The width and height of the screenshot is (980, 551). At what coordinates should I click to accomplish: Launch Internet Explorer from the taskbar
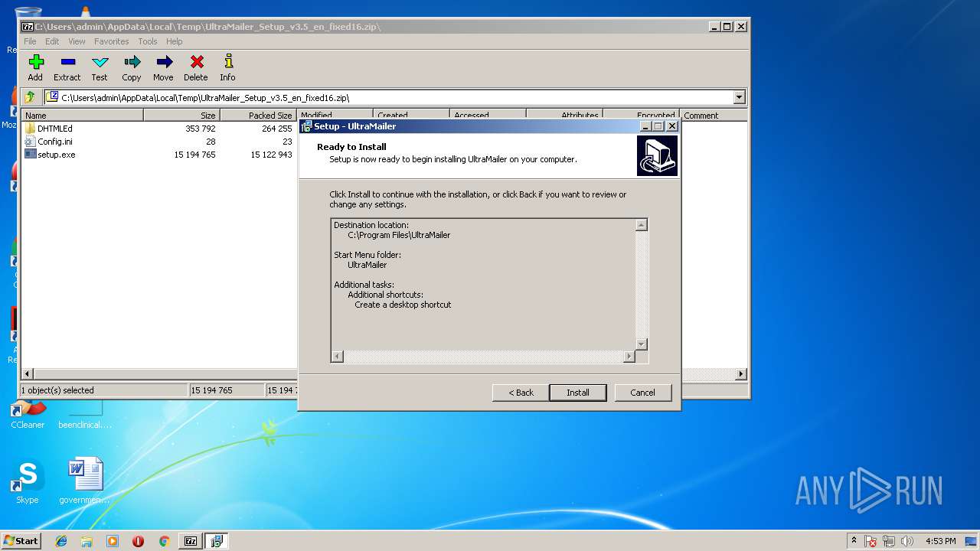[61, 541]
